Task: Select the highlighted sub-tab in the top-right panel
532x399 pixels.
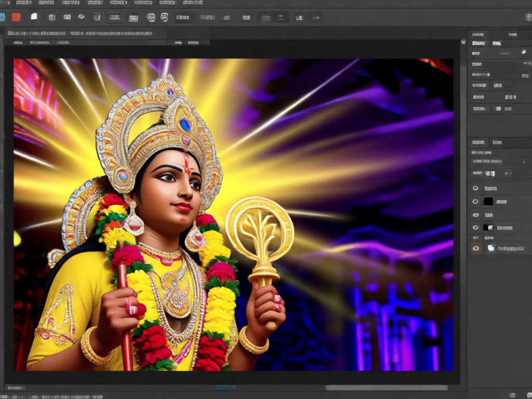Action: point(478,43)
